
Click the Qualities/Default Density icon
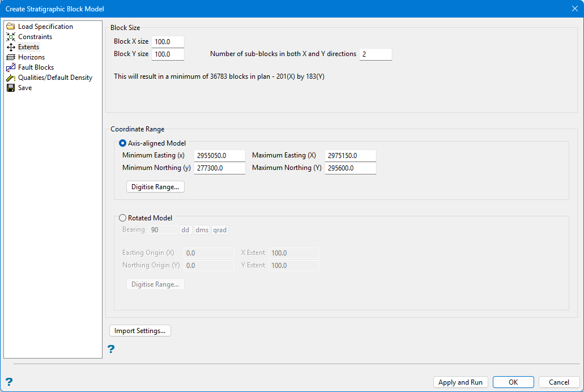10,78
